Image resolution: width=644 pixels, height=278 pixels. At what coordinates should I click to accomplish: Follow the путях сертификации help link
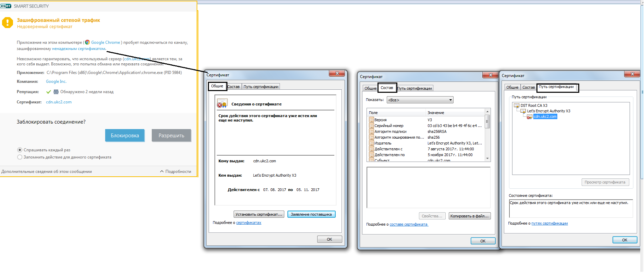(549, 224)
